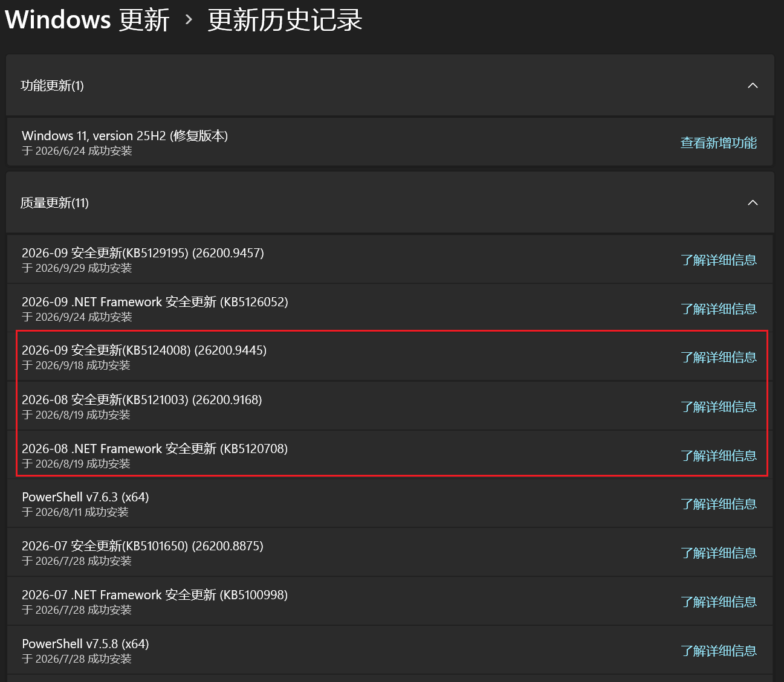Click "于 2026/9/29 成功安装" install date
Screen dimensions: 784x682
tap(77, 268)
